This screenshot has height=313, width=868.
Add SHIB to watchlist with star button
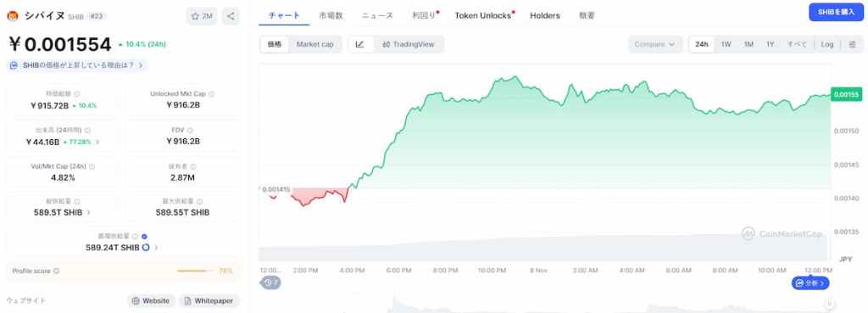[202, 16]
